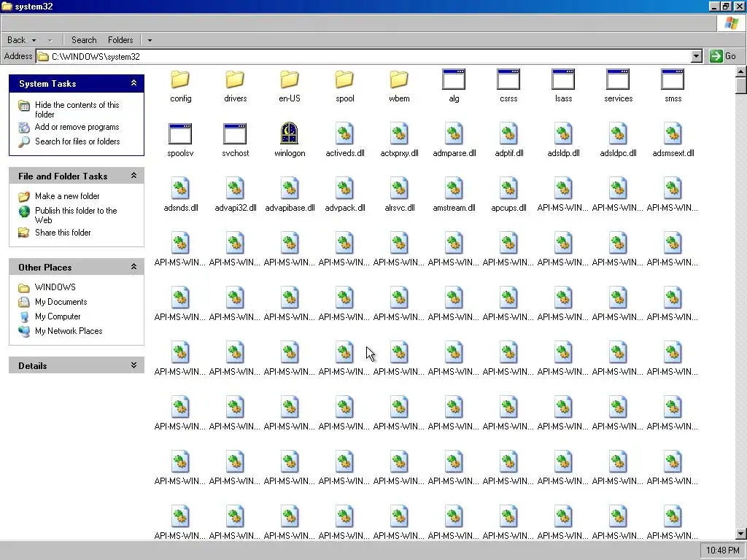
Task: Select the adsmsext.dll file icon
Action: (673, 134)
